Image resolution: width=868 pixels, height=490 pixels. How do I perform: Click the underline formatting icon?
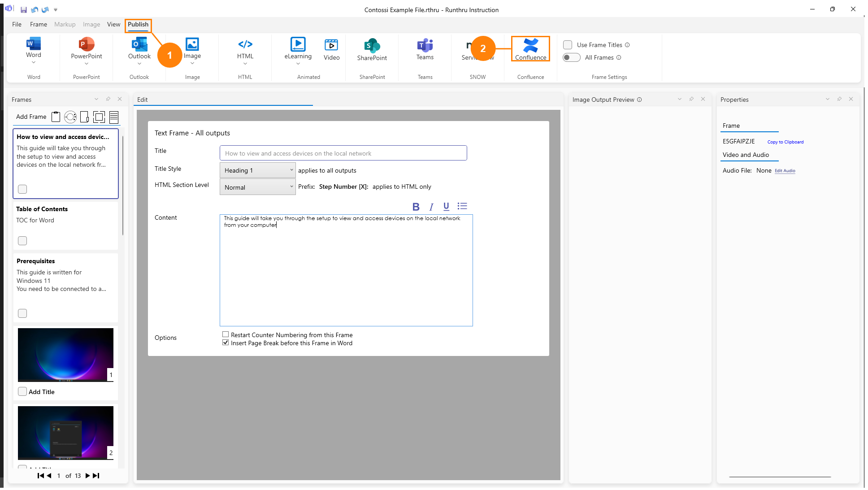[x=446, y=207]
